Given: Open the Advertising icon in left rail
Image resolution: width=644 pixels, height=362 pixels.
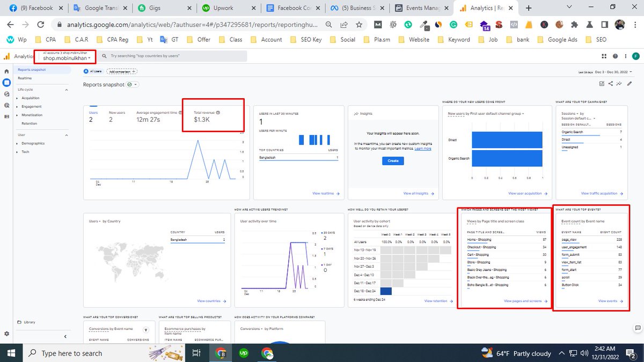Looking at the screenshot, I should pos(6,105).
